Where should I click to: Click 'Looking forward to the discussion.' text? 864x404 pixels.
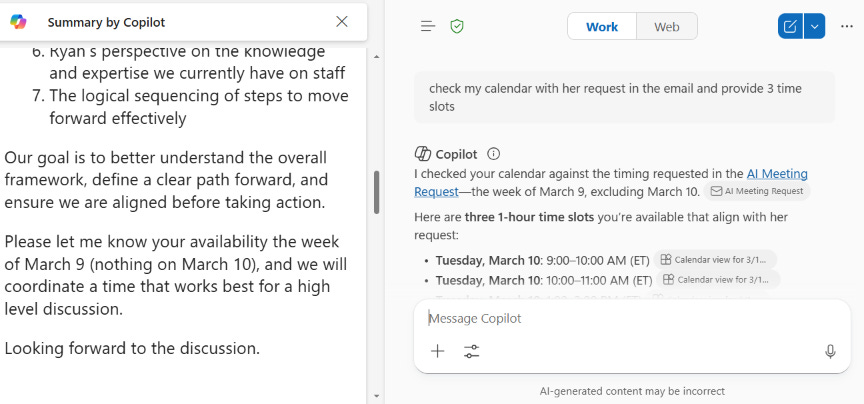[x=132, y=348]
